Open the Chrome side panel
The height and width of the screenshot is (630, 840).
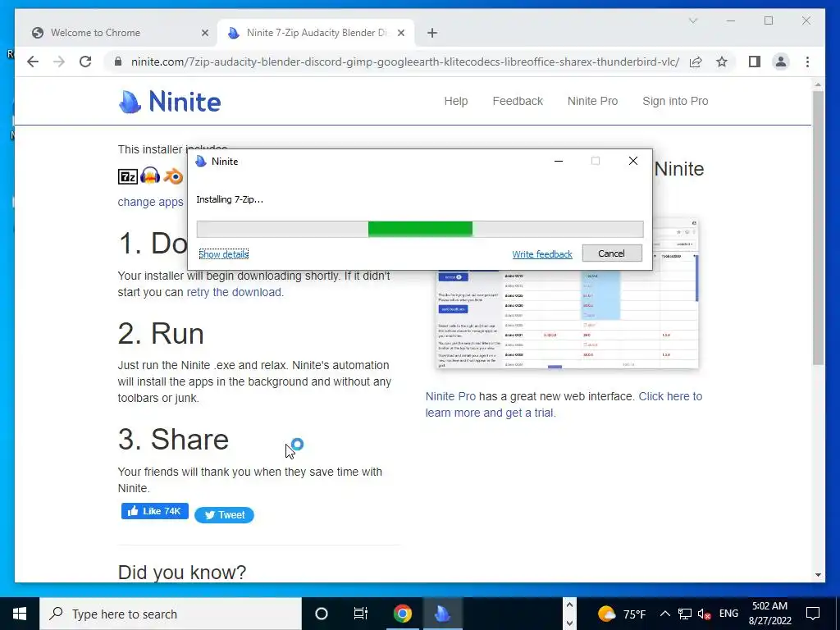pos(755,62)
